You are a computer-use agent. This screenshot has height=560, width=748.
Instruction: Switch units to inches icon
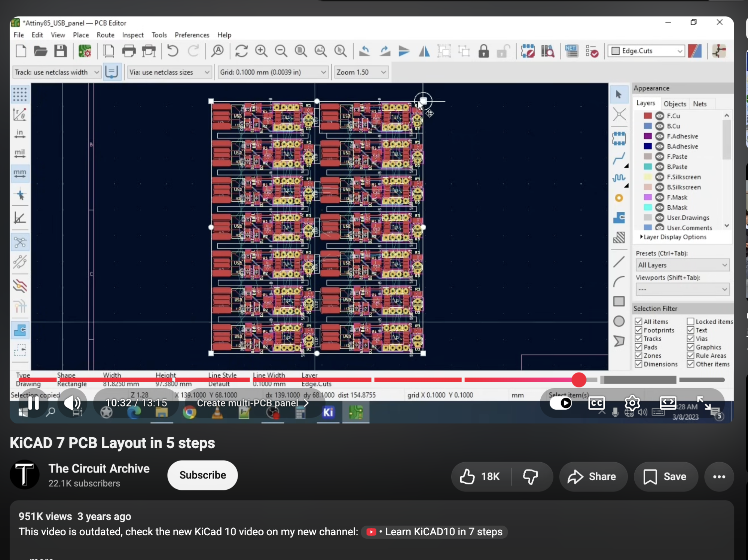pos(20,134)
